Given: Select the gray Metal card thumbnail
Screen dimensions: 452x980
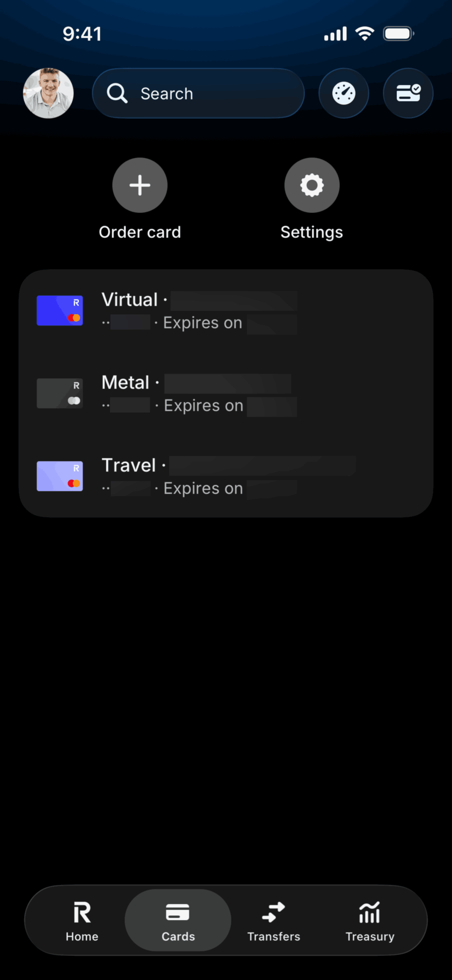Looking at the screenshot, I should click(x=60, y=393).
